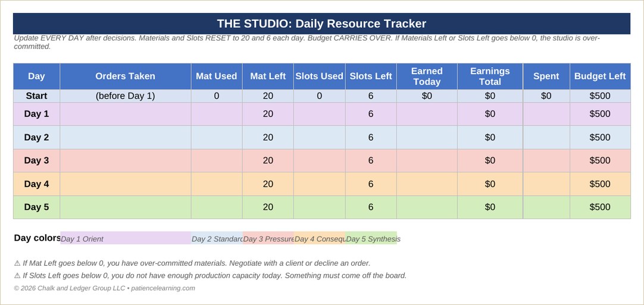Click the Day 1 Budget Left $500

point(600,114)
